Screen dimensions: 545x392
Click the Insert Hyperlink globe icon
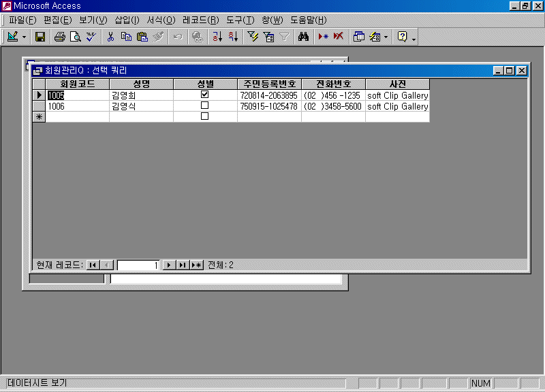click(x=198, y=37)
